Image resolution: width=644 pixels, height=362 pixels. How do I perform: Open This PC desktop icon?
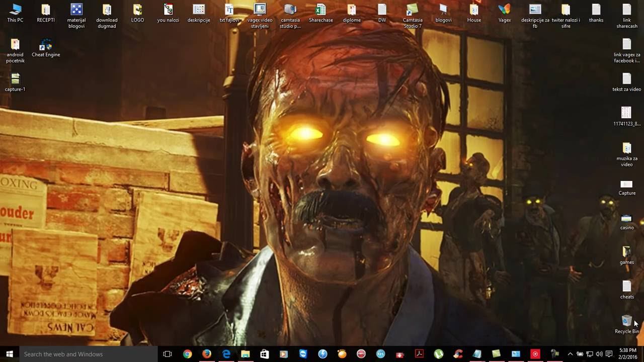click(x=15, y=13)
